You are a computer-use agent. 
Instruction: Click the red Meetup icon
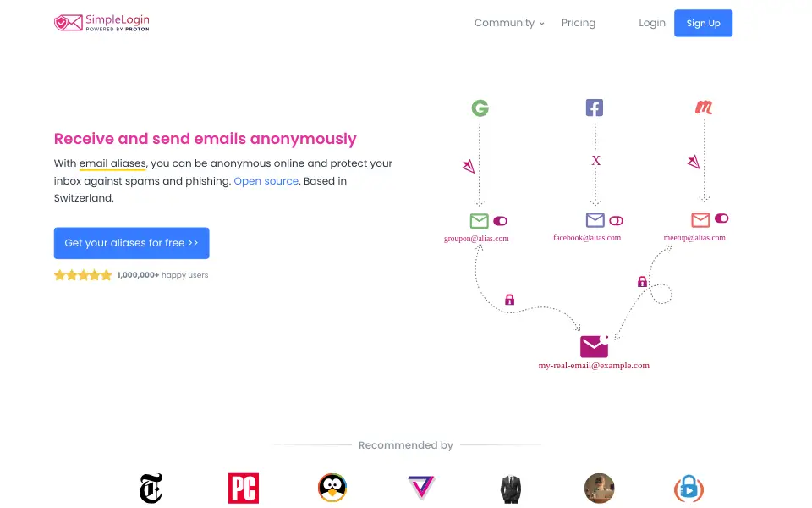pos(704,108)
